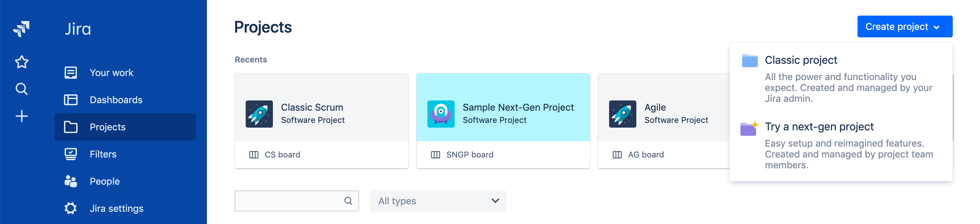Open search using magnifier sidebar icon
This screenshot has width=980, height=224.
(22, 89)
